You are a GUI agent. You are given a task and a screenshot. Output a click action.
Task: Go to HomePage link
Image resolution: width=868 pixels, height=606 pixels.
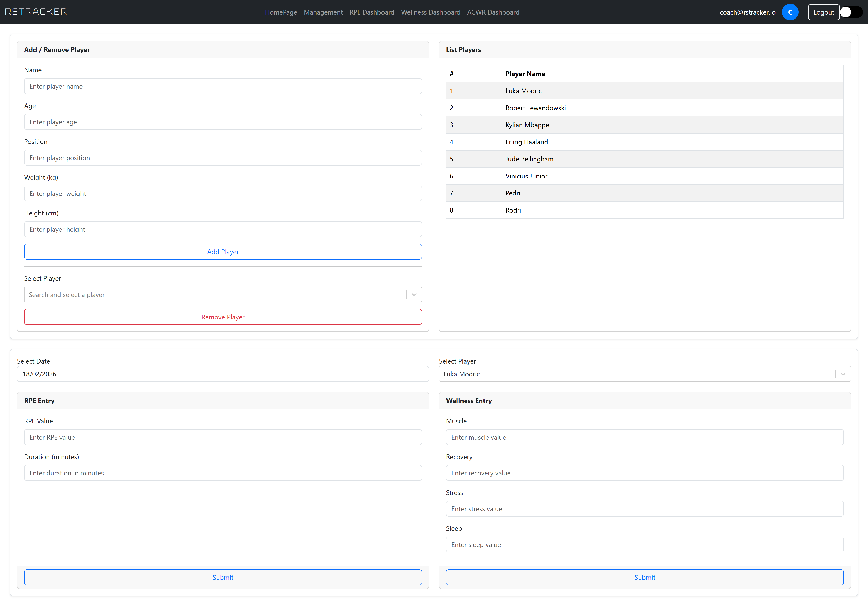pyautogui.click(x=281, y=12)
